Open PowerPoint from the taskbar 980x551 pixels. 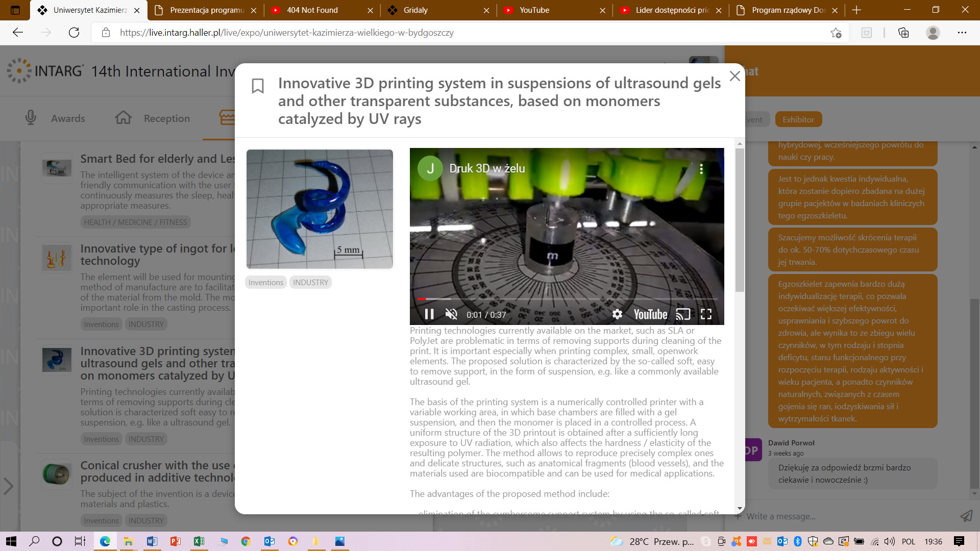click(176, 541)
